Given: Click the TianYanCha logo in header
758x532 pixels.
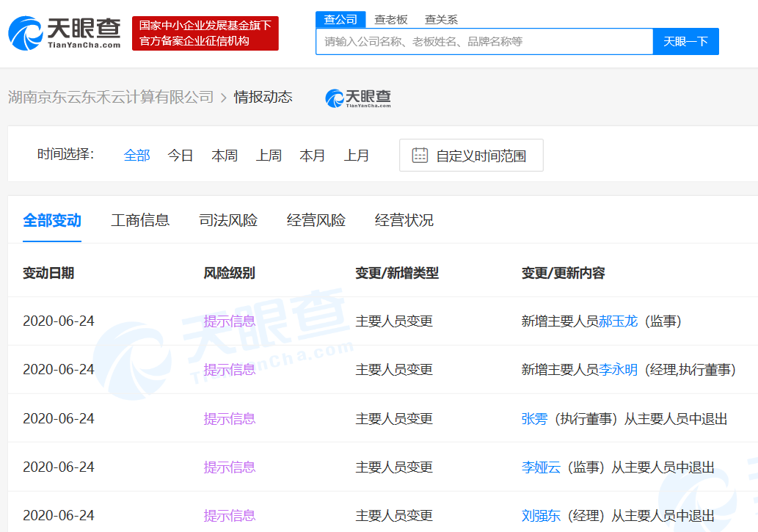Looking at the screenshot, I should (x=65, y=33).
